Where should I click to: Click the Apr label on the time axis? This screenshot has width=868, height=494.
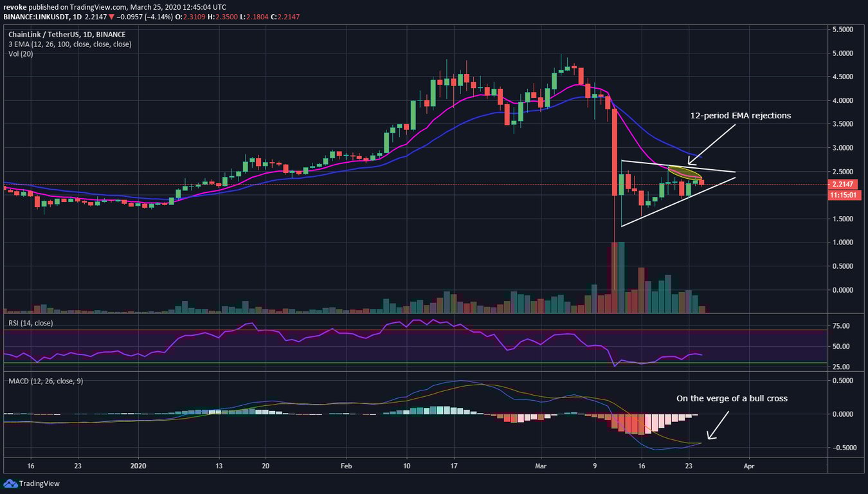[748, 466]
